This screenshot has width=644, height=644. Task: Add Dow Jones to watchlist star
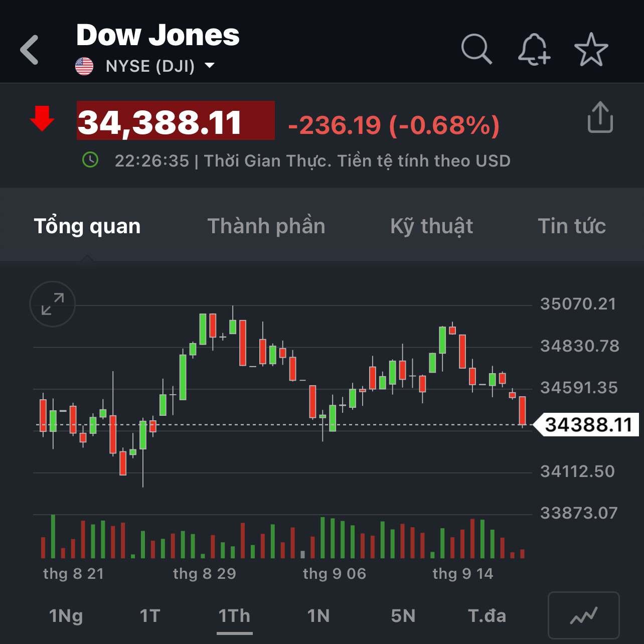[x=591, y=49]
